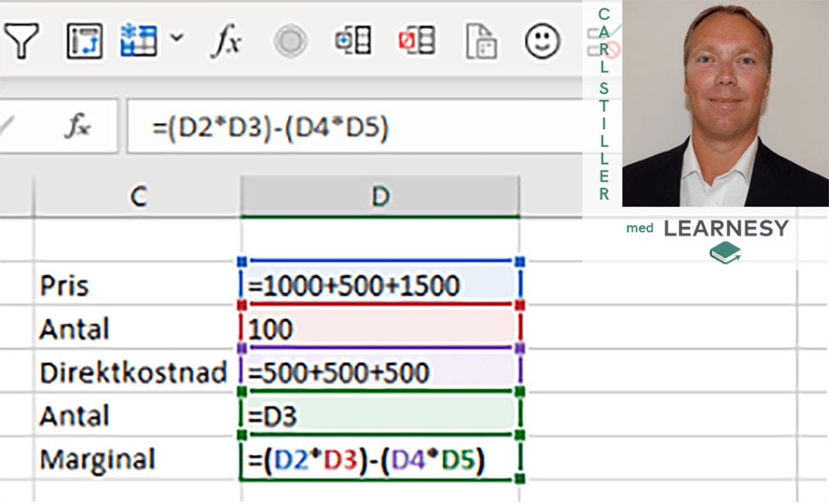Click the greyed document paste icon
The width and height of the screenshot is (829, 504).
[481, 41]
